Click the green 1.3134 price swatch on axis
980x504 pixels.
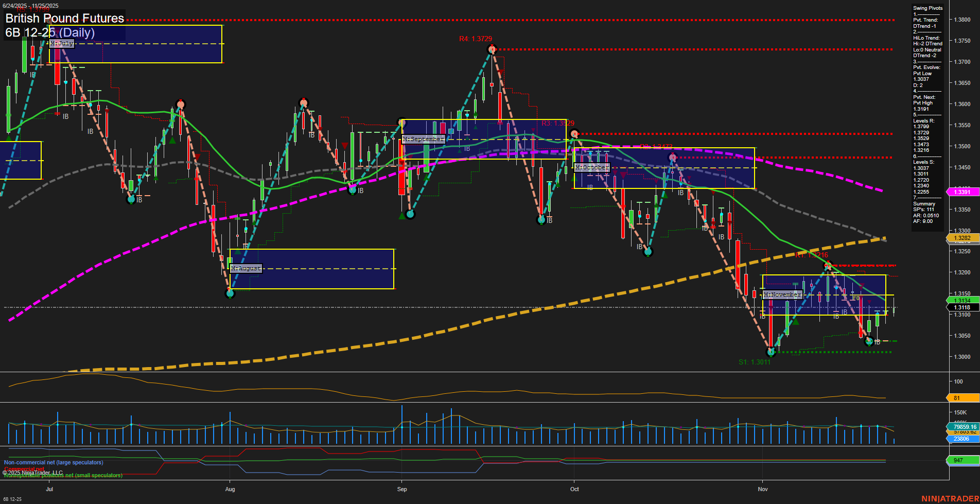pyautogui.click(x=962, y=300)
